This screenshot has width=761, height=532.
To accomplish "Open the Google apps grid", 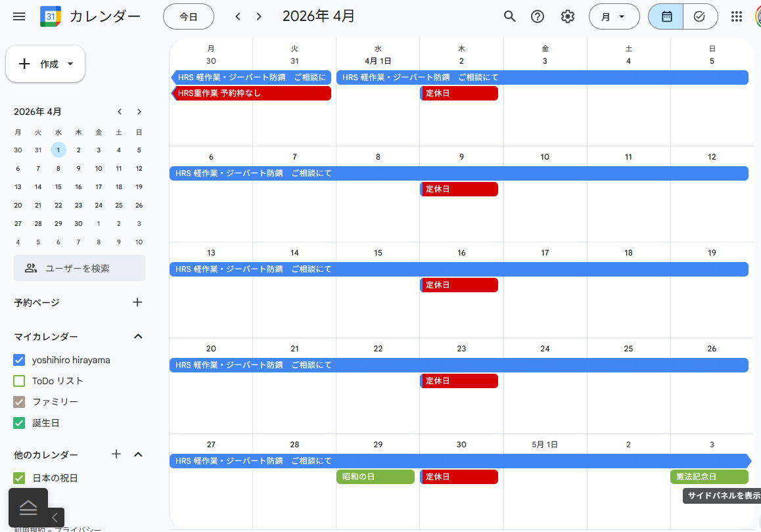I will tap(737, 16).
